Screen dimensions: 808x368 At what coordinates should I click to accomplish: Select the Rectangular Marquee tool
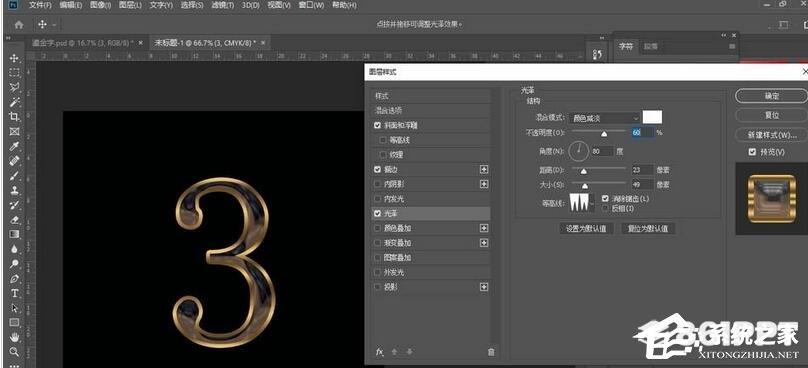click(14, 73)
